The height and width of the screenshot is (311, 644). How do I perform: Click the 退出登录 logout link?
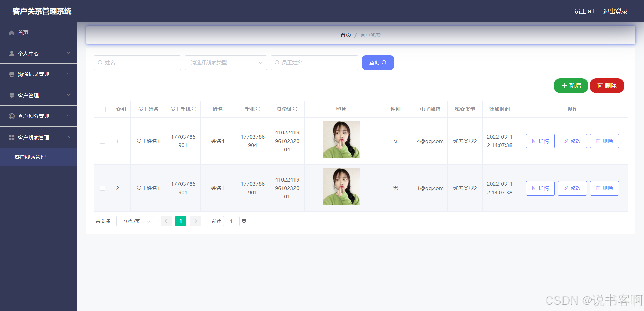615,11
